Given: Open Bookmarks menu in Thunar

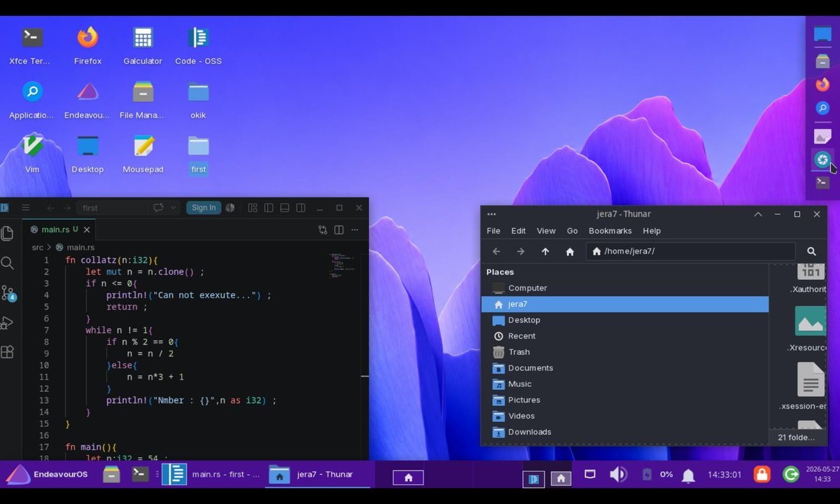Looking at the screenshot, I should (x=610, y=231).
